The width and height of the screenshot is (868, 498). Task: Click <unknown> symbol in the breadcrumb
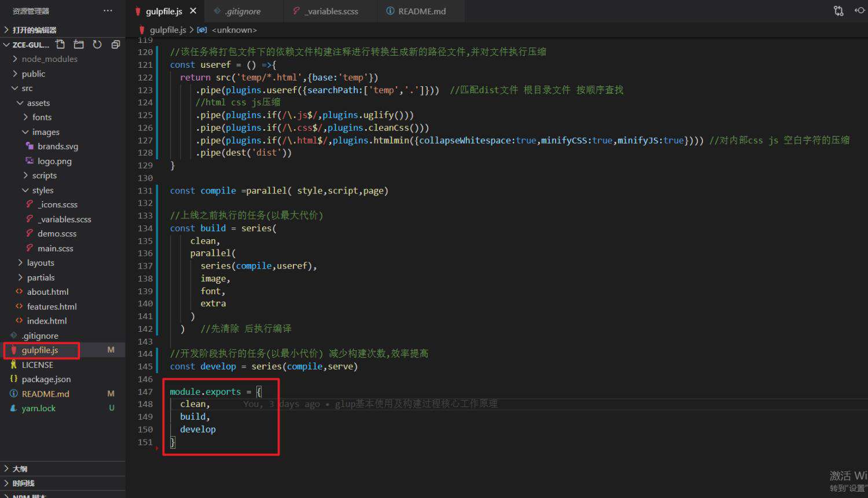click(234, 30)
